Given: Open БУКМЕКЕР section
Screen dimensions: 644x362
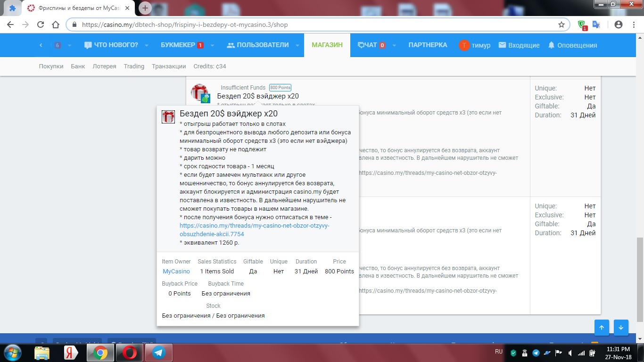Looking at the screenshot, I should click(182, 45).
